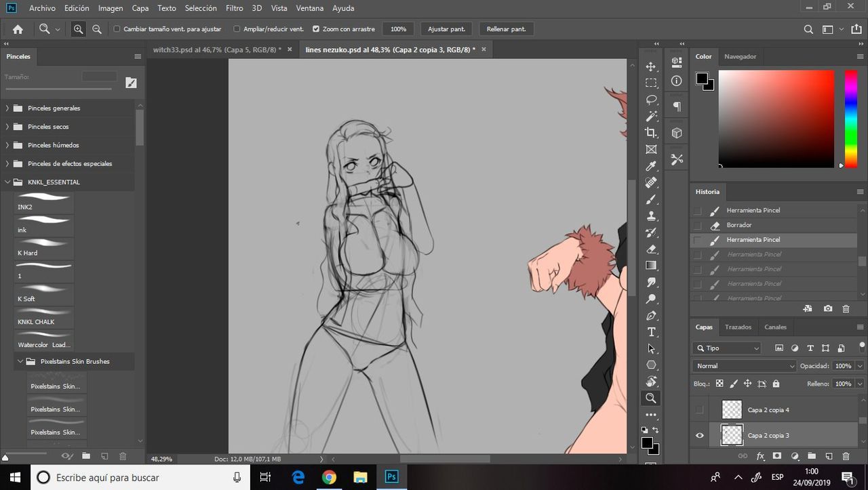The height and width of the screenshot is (490, 868).
Task: Click the Zoom Out magnifier option
Action: [97, 29]
